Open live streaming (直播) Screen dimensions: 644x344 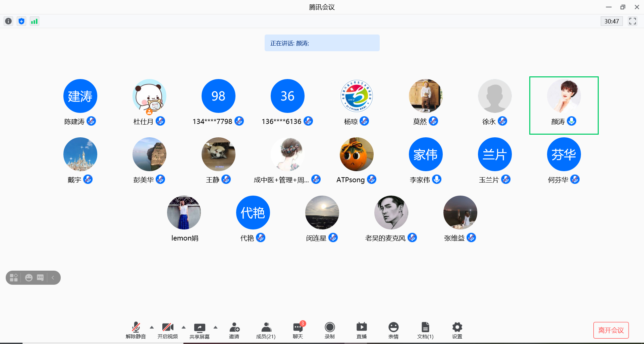coord(362,330)
